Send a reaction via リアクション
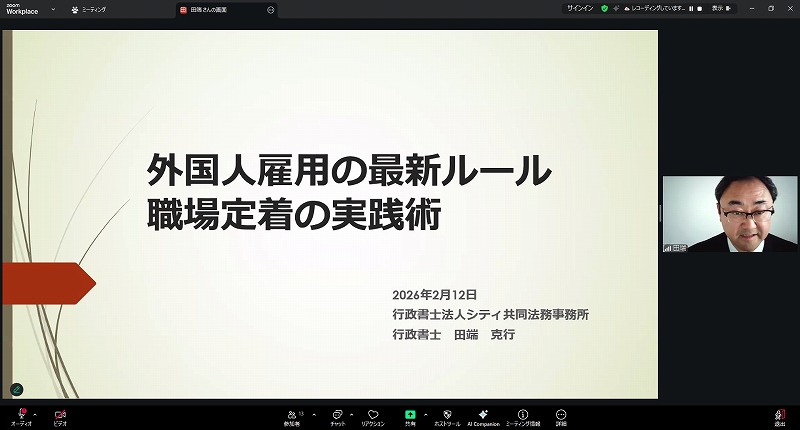800x430 pixels. click(372, 415)
